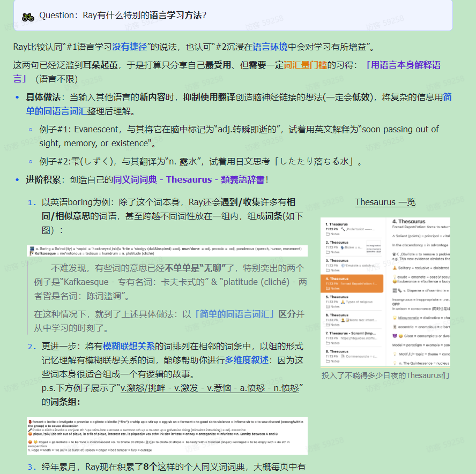
Task: Click the boring synonyms entry image
Action: pos(167,251)
